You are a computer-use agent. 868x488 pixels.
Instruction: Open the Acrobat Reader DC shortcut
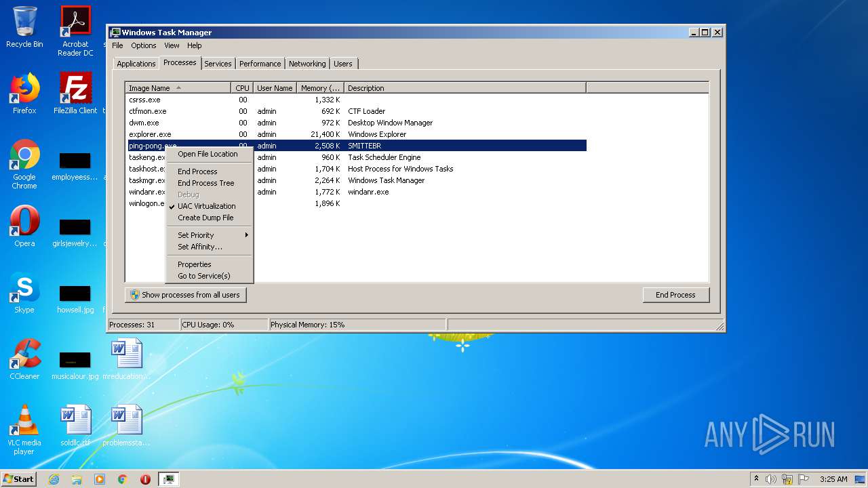(x=75, y=30)
